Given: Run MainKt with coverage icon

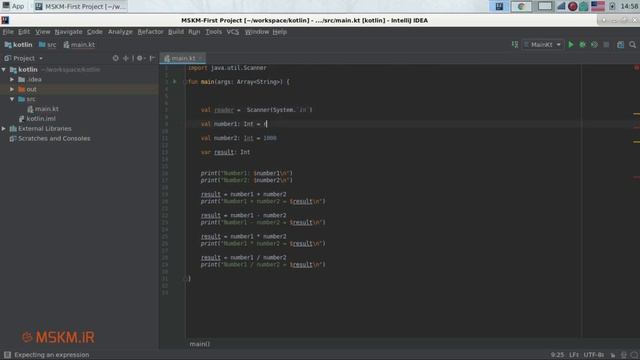Looking at the screenshot, I should click(x=594, y=44).
